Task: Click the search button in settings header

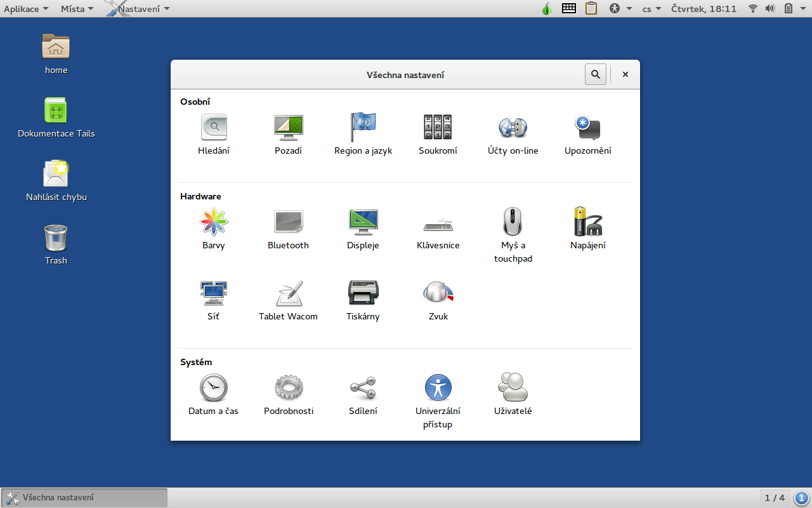Action: 596,74
